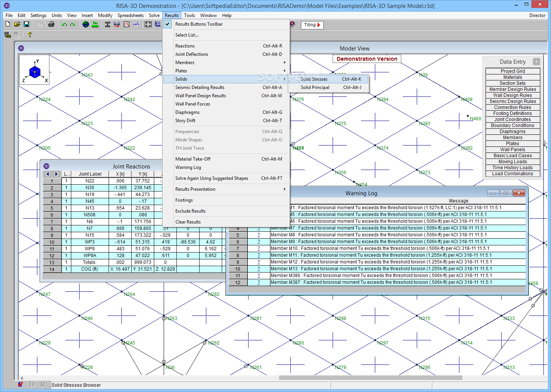551x392 pixels.
Task: Click the yellow question mark help icon
Action: (x=29, y=35)
